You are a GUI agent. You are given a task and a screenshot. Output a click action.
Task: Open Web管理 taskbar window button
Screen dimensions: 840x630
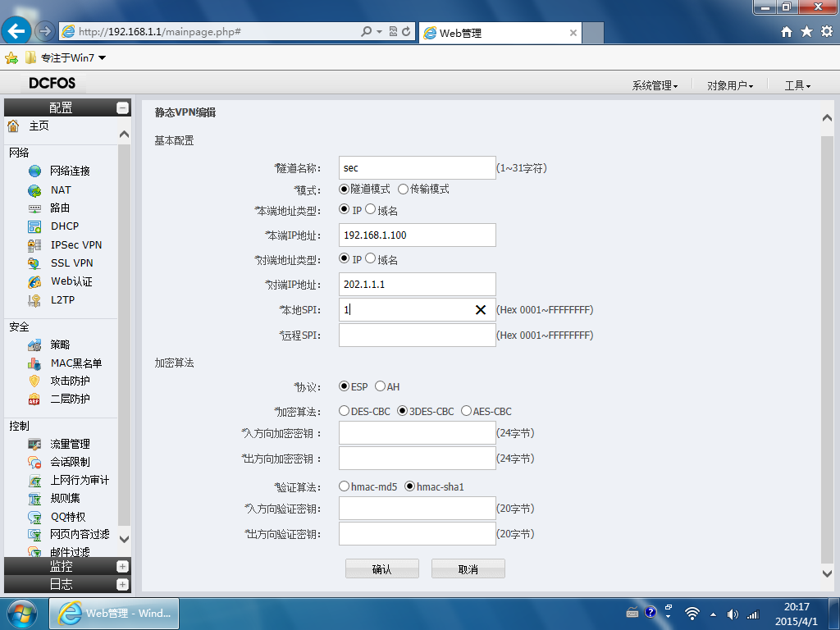(x=114, y=614)
